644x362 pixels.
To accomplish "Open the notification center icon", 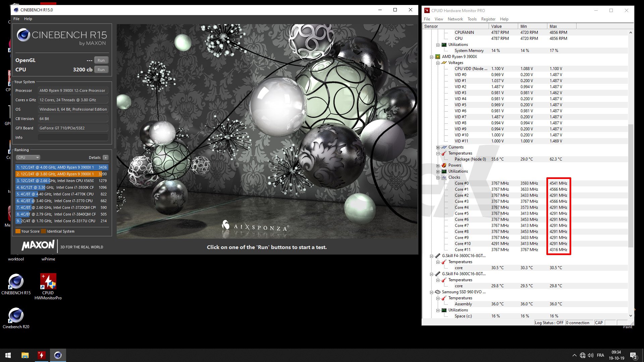I will tap(634, 356).
